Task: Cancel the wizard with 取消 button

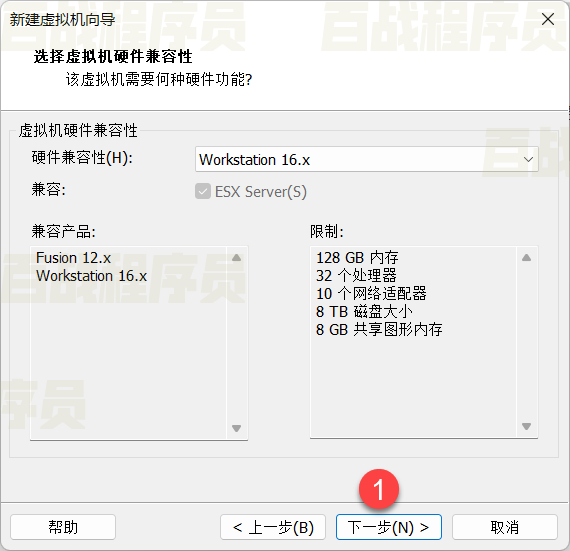Action: click(x=505, y=527)
